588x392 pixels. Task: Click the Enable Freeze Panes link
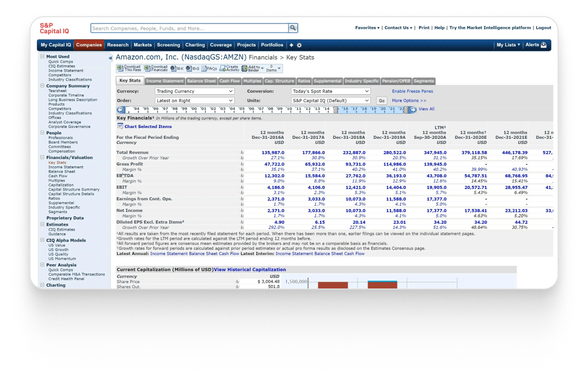tap(412, 91)
